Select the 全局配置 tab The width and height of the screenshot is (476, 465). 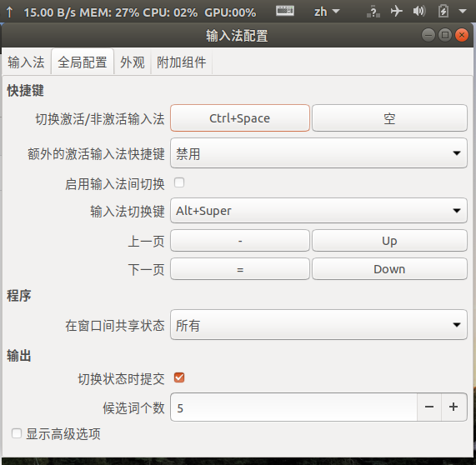pos(83,62)
